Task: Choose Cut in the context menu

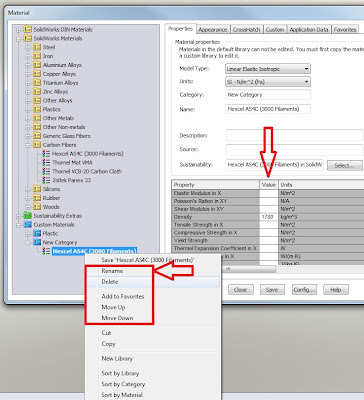Action: [x=152, y=333]
